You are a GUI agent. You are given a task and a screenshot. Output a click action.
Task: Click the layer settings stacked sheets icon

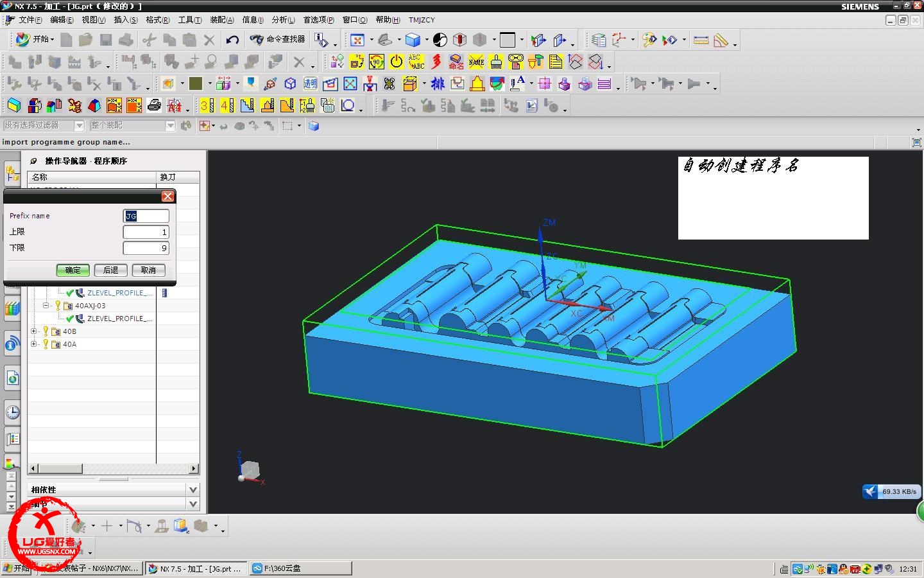(x=598, y=40)
